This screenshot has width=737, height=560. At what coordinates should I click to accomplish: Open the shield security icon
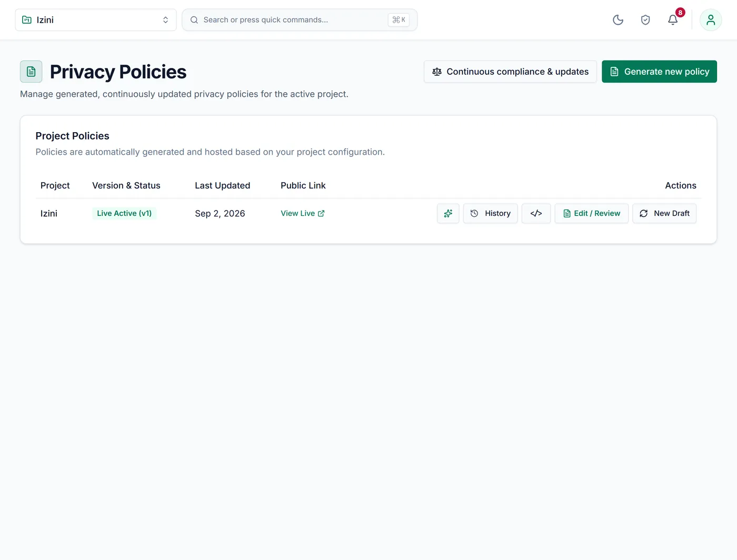645,20
